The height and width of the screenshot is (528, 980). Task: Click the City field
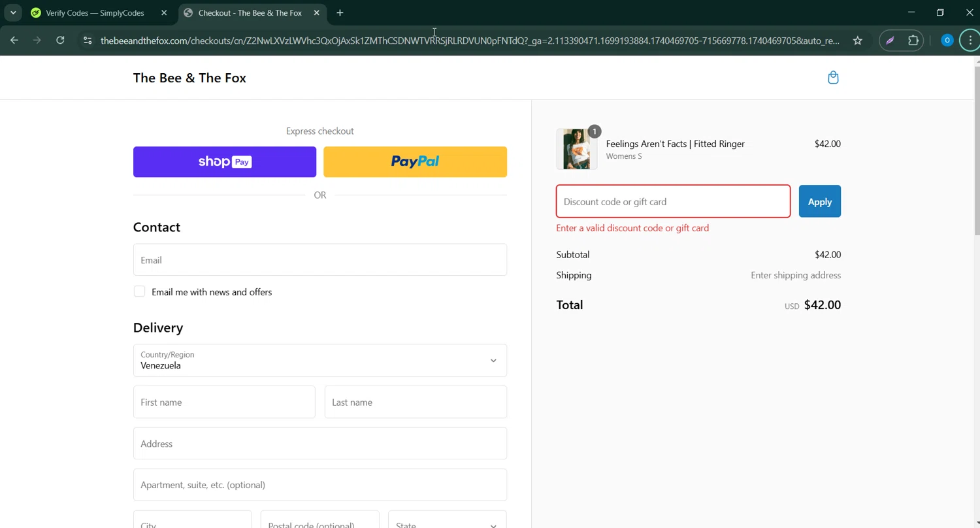[x=192, y=521]
